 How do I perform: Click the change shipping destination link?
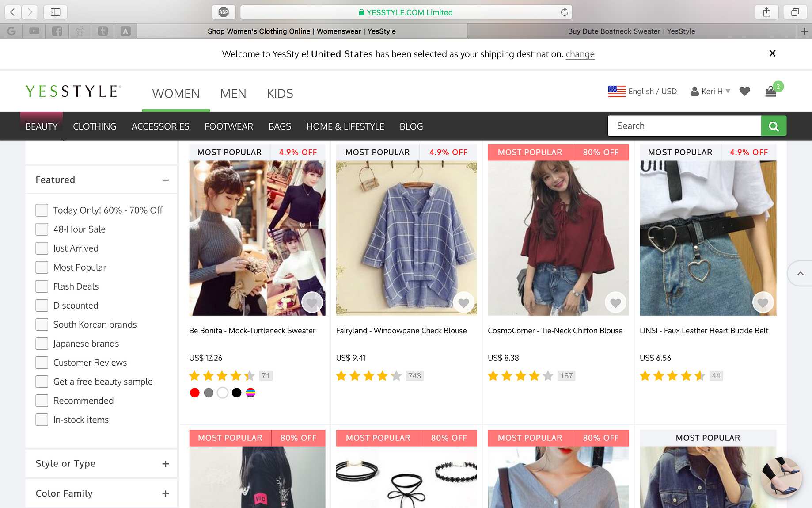pos(580,54)
